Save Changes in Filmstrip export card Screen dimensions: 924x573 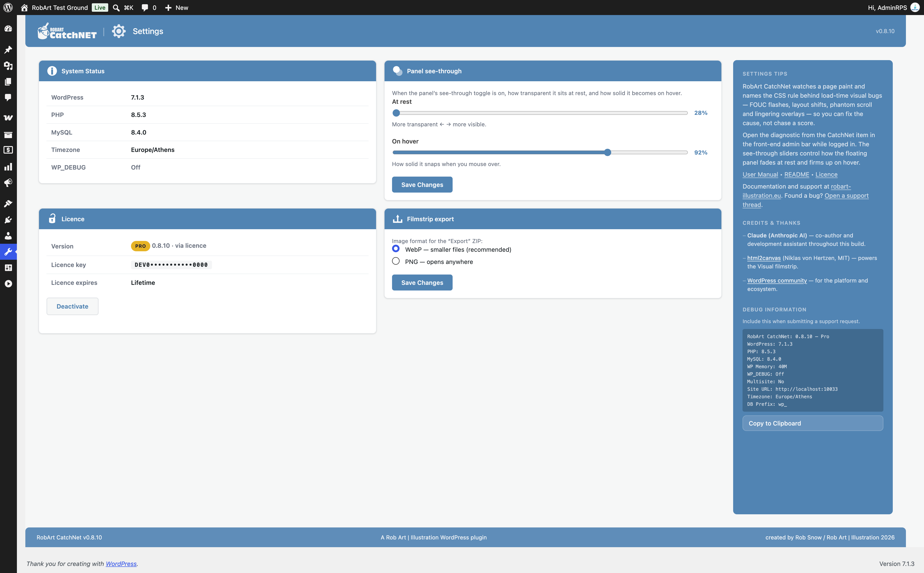tap(422, 283)
